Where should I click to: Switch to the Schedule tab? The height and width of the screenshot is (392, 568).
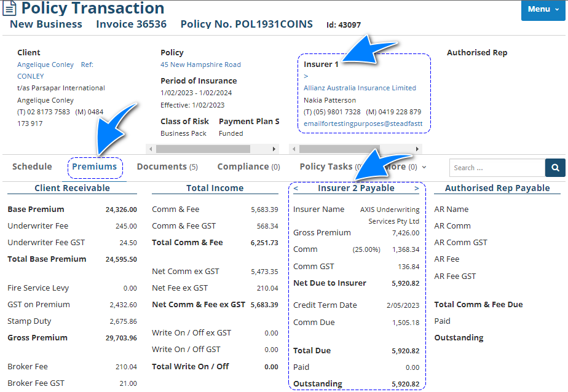point(32,167)
